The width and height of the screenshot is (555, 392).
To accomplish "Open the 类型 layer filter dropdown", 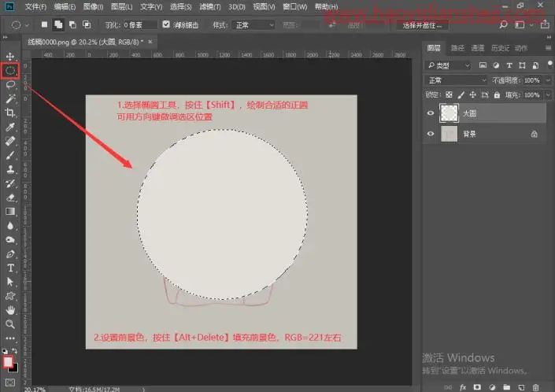I will click(x=448, y=65).
